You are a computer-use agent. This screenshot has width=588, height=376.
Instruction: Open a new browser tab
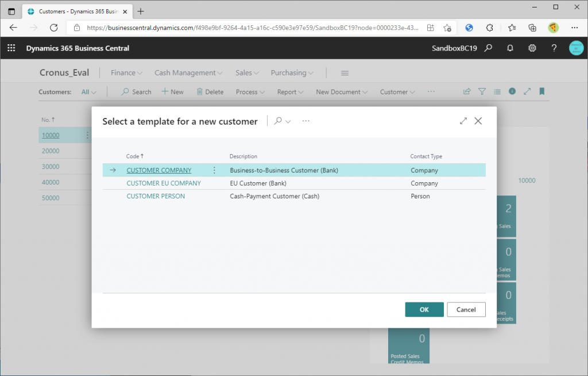(x=141, y=11)
